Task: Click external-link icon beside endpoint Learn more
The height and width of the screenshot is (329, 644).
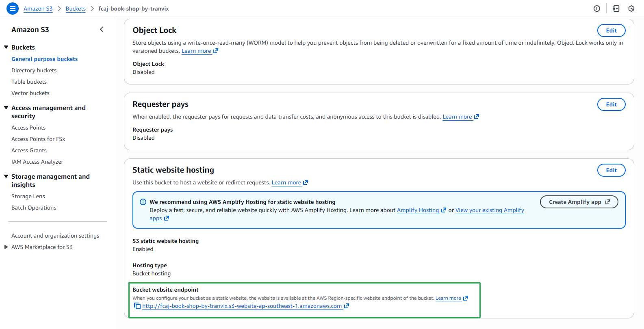Action: pos(466,298)
